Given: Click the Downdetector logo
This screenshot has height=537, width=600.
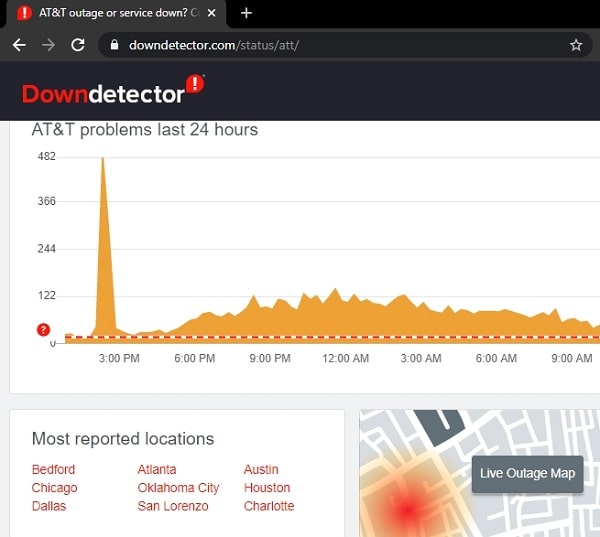Looking at the screenshot, I should click(113, 90).
